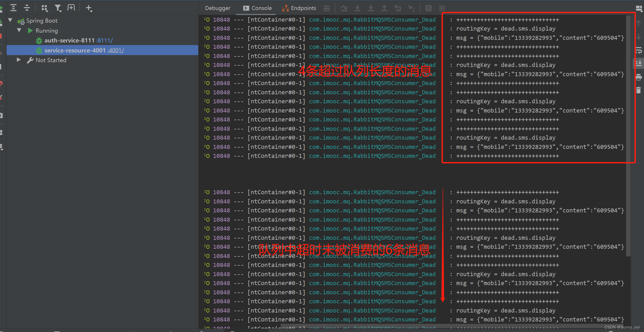Toggle Scroll to End in the console gutter
Image resolution: width=644 pixels, height=332 pixels.
[x=639, y=64]
